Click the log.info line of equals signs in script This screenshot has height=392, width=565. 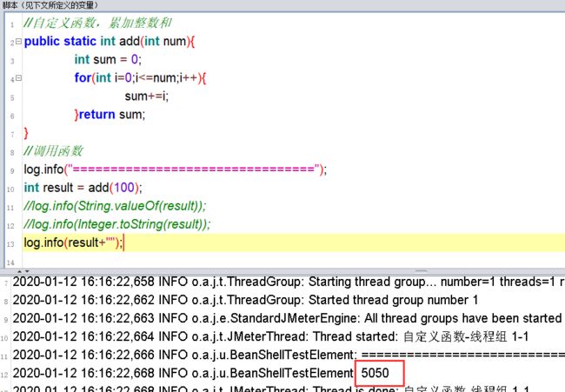(x=175, y=169)
